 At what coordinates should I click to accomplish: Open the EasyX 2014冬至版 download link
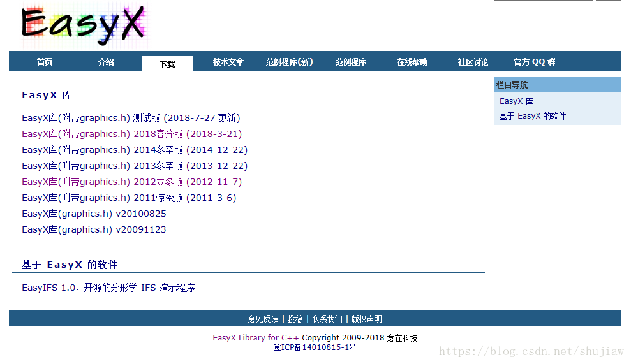coord(135,150)
